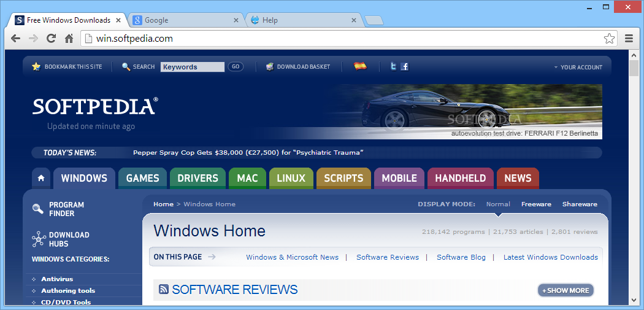Jump to Software Reviews link

click(x=388, y=257)
